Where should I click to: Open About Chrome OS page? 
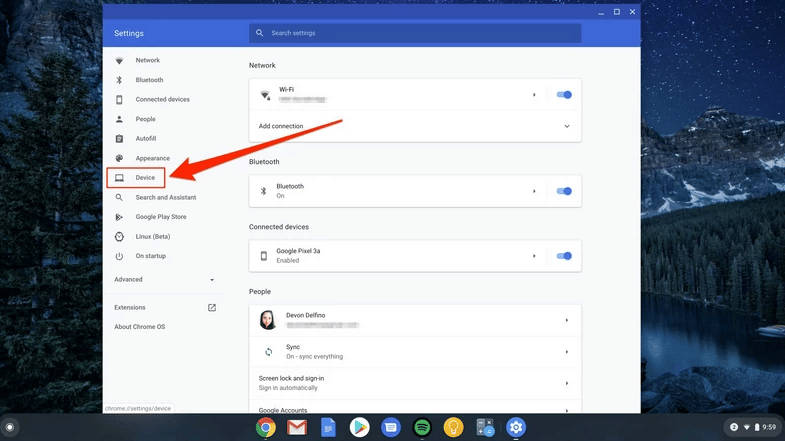tap(140, 327)
